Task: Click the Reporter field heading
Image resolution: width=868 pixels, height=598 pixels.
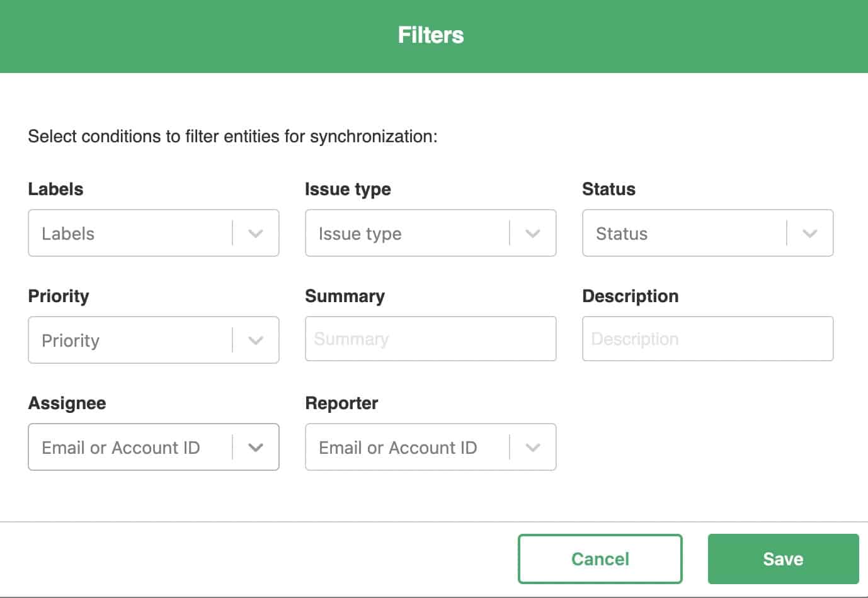Action: click(x=341, y=403)
